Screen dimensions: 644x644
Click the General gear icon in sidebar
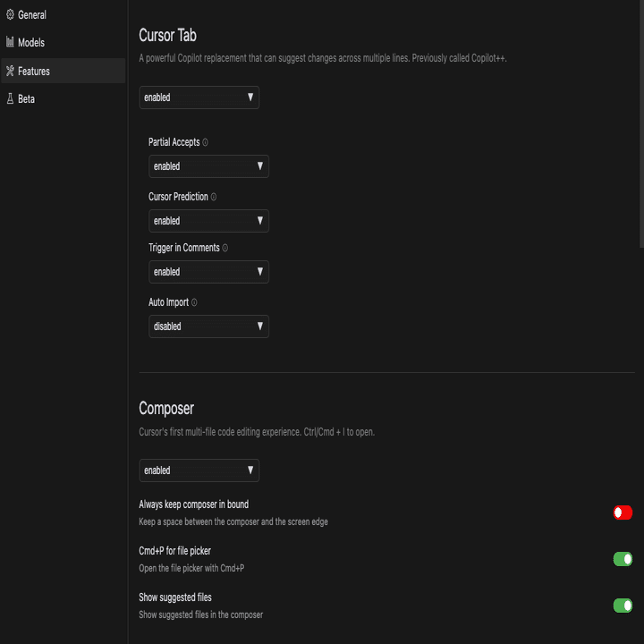[x=10, y=15]
